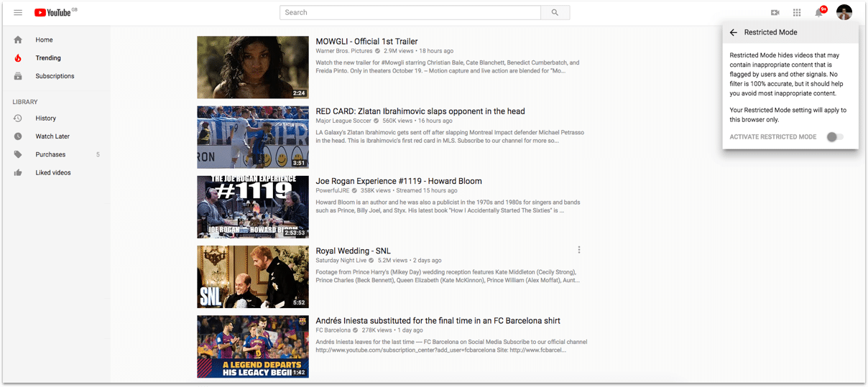Click the 5.2M views text
Viewport: 868px width, 387px height.
(x=392, y=260)
